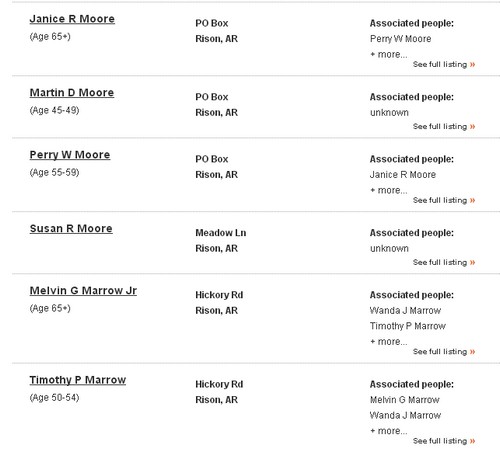
Task: Click See full listing for Janice R Moore
Action: (444, 64)
